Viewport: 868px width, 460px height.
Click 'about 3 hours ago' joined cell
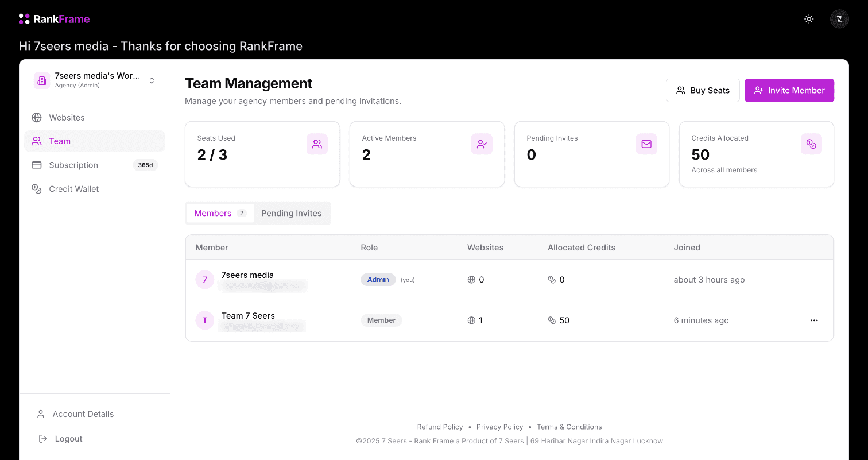tap(709, 280)
